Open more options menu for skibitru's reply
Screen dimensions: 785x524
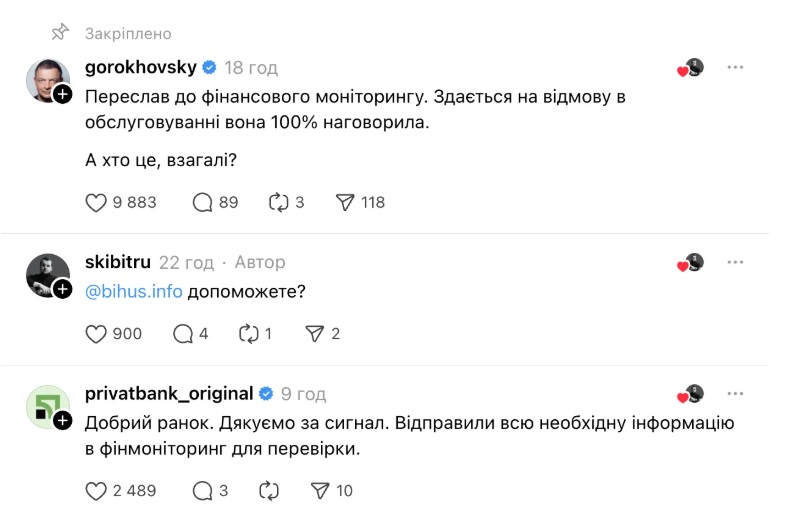point(735,262)
